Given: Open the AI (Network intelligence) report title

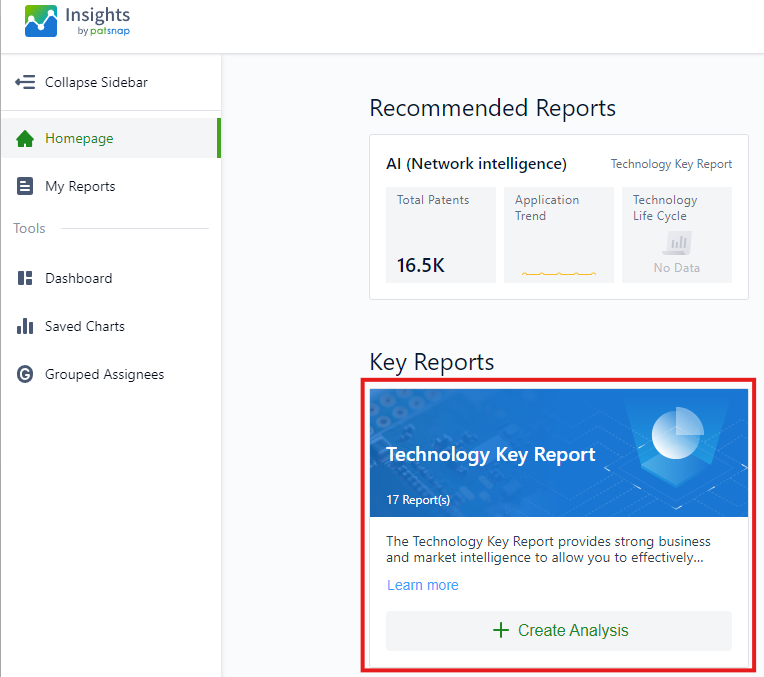Looking at the screenshot, I should point(476,164).
